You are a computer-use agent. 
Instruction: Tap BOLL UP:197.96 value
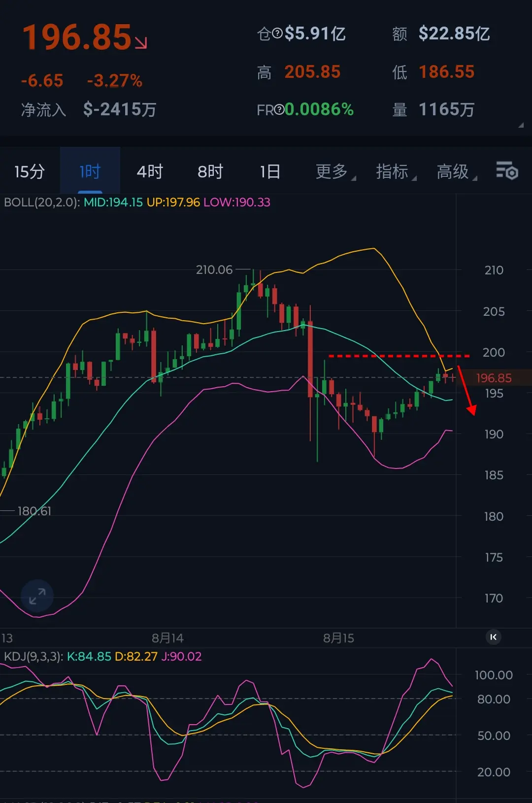pyautogui.click(x=173, y=202)
